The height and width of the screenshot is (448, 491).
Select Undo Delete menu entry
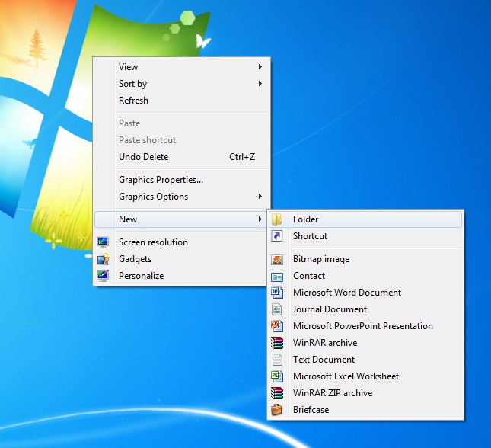click(x=143, y=157)
